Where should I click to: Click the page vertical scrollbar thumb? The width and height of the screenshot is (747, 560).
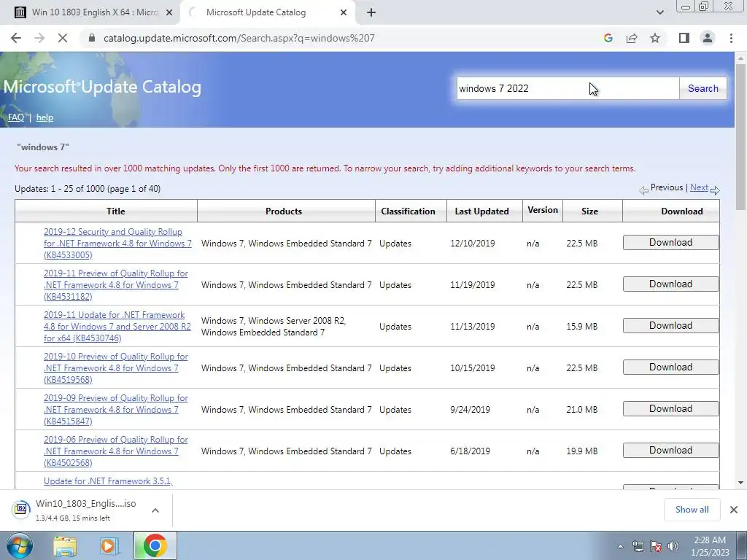click(741, 136)
